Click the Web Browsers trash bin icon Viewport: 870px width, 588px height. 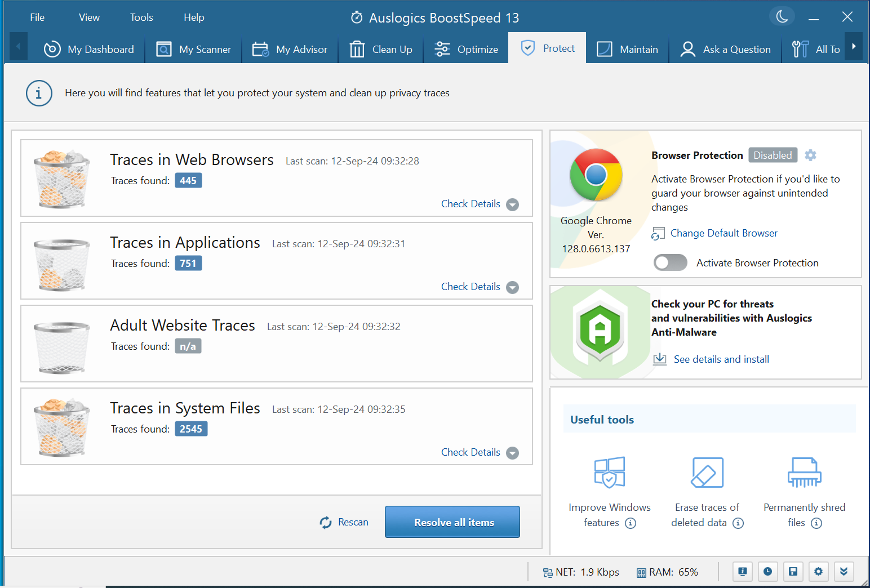click(x=61, y=179)
